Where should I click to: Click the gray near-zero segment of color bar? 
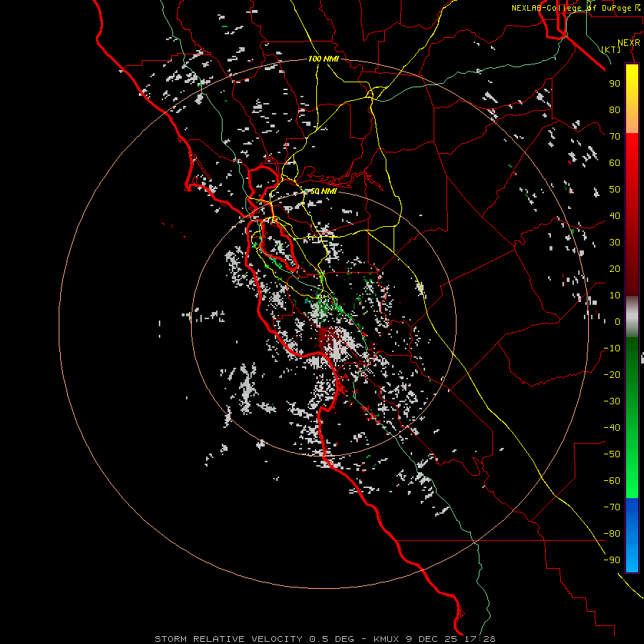pos(632,317)
